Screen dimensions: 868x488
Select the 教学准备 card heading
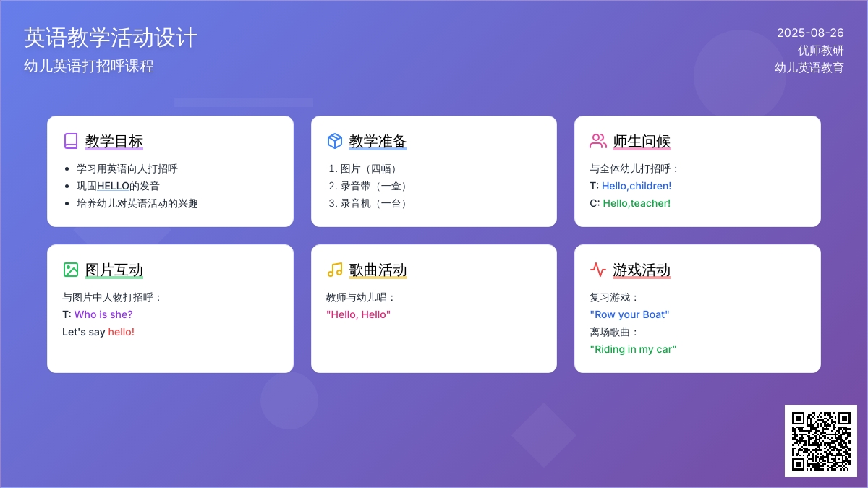378,141
